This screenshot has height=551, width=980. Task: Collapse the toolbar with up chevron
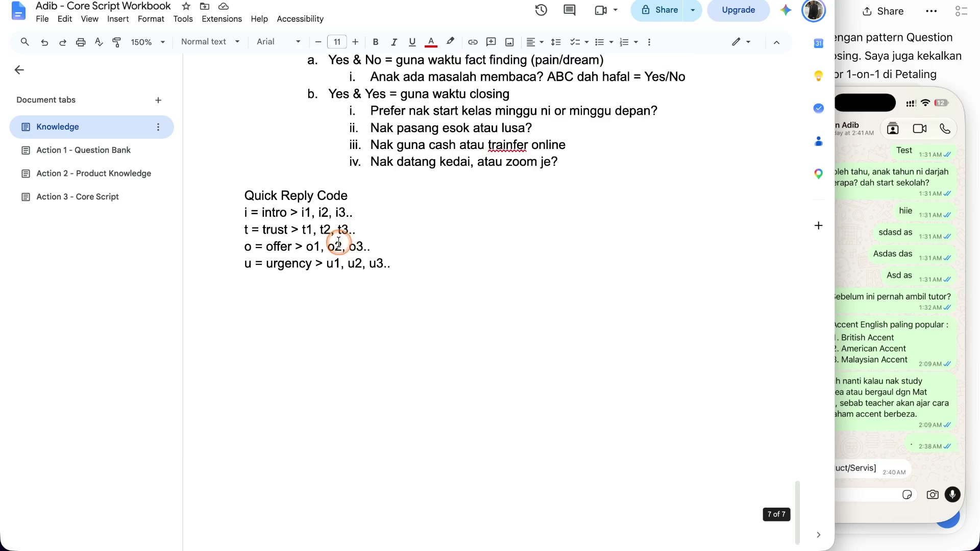pos(776,42)
